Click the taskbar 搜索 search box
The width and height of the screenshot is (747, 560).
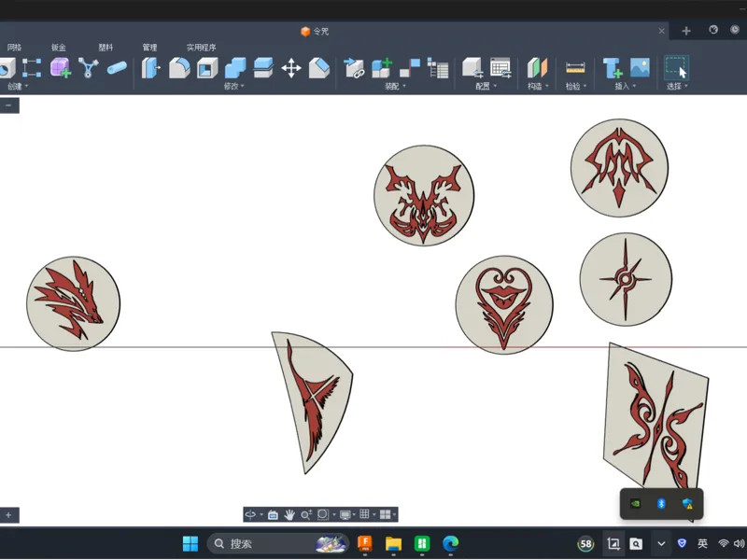[x=278, y=543]
